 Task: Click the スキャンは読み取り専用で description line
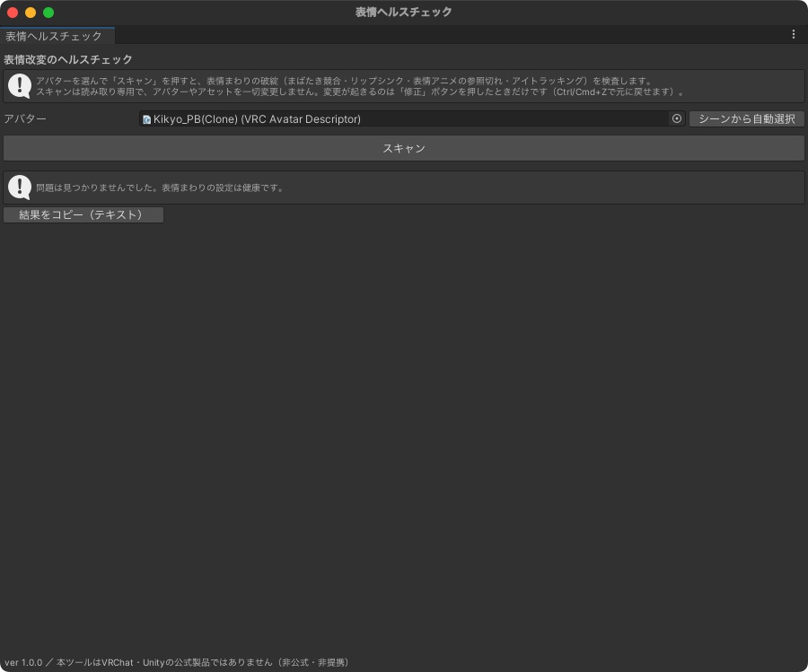(360, 92)
